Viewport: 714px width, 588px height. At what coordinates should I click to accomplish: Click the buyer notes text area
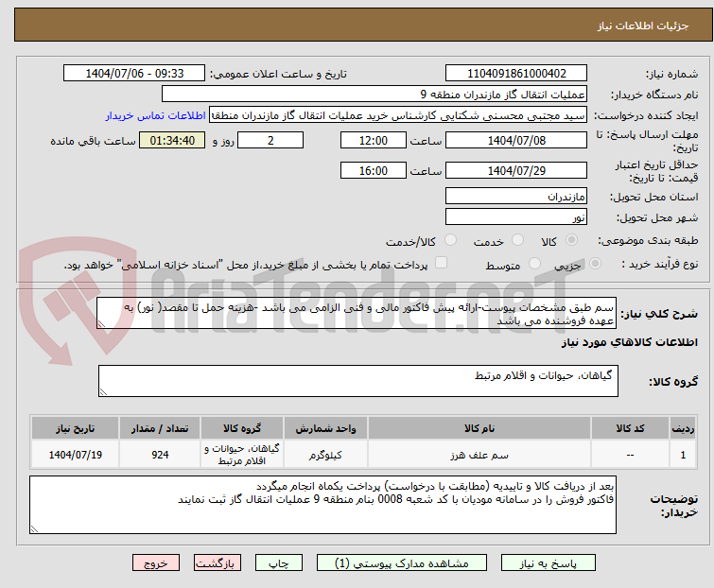(x=322, y=505)
